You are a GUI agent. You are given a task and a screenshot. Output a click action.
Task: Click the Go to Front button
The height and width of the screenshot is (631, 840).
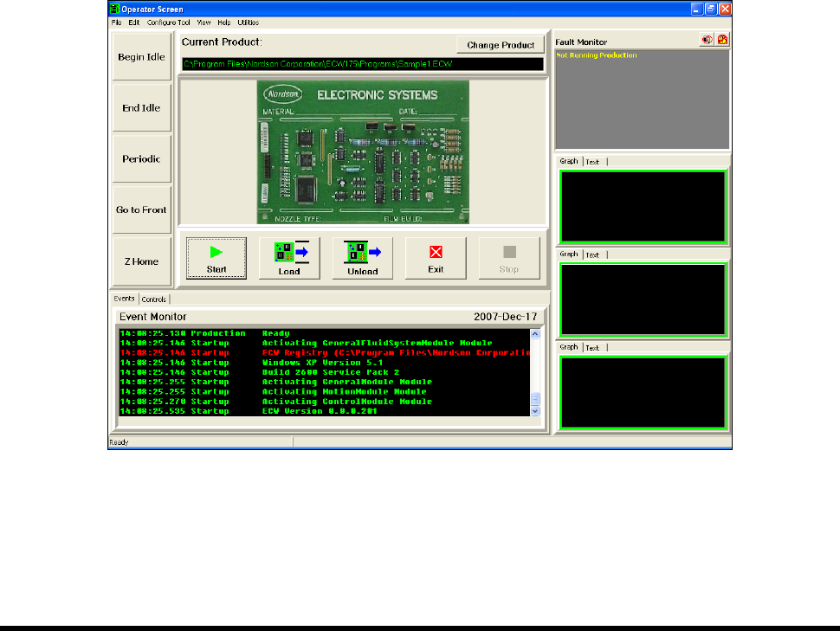[x=141, y=210]
